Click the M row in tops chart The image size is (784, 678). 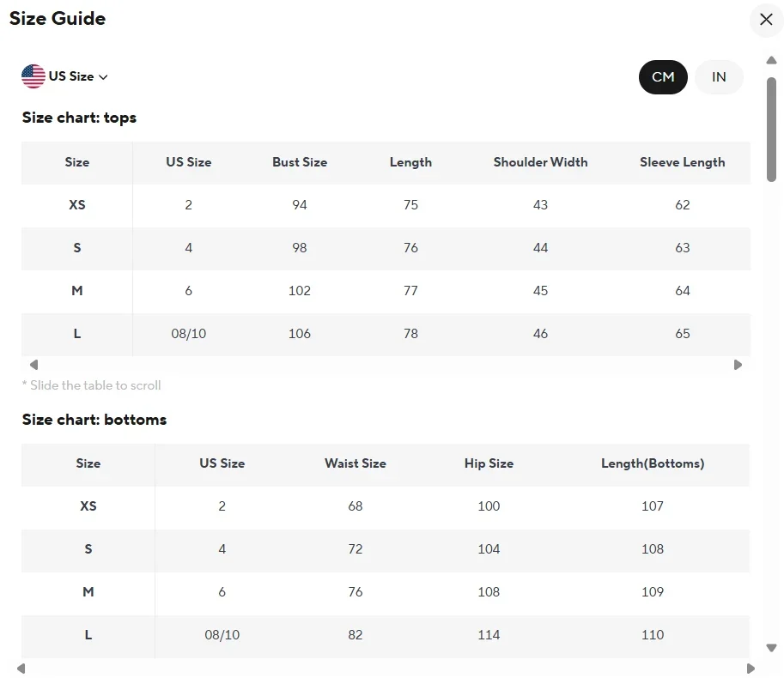77,291
